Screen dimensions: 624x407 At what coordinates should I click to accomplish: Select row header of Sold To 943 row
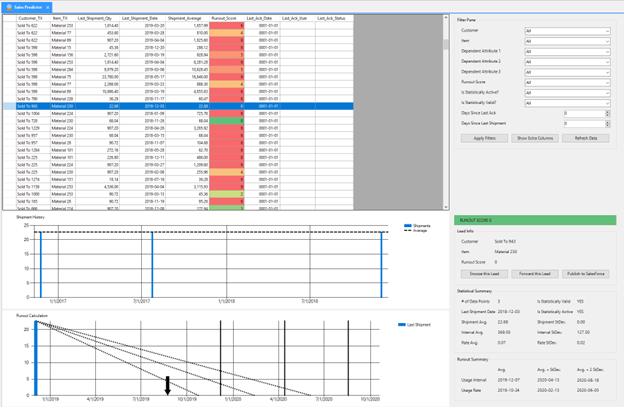coord(10,106)
